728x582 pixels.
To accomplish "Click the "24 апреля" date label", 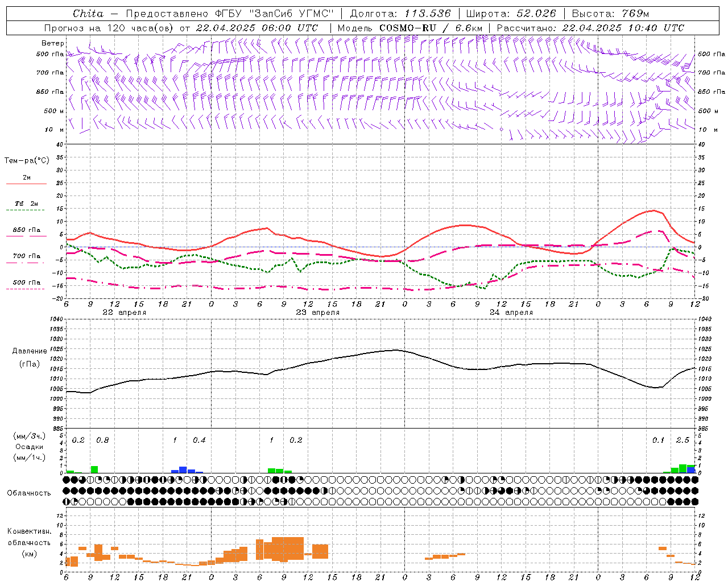I will point(511,313).
